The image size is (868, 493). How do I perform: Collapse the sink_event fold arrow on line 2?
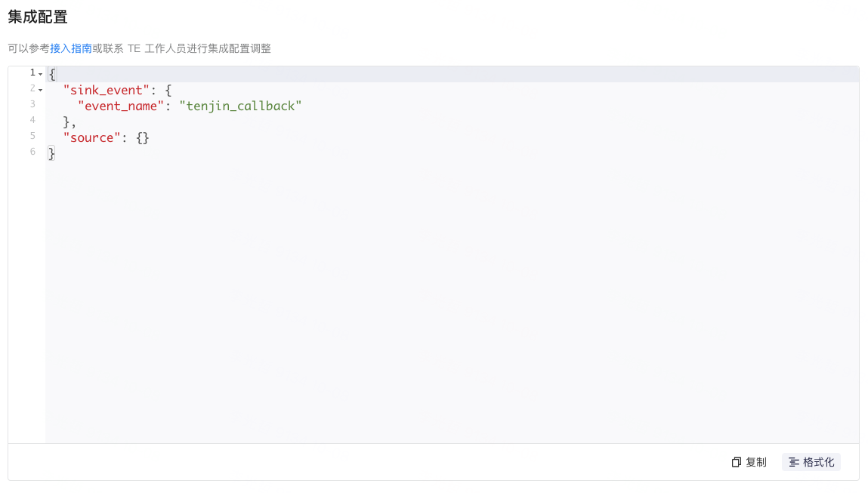pos(40,90)
